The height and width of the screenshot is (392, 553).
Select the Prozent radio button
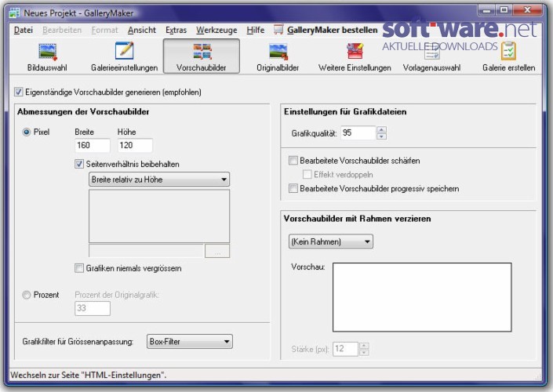[x=27, y=295]
